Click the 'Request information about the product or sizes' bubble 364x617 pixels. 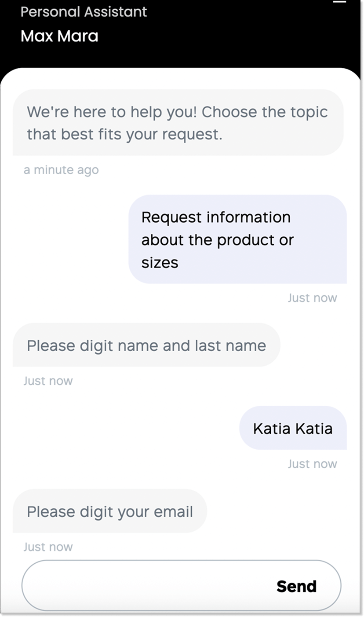[x=237, y=239]
